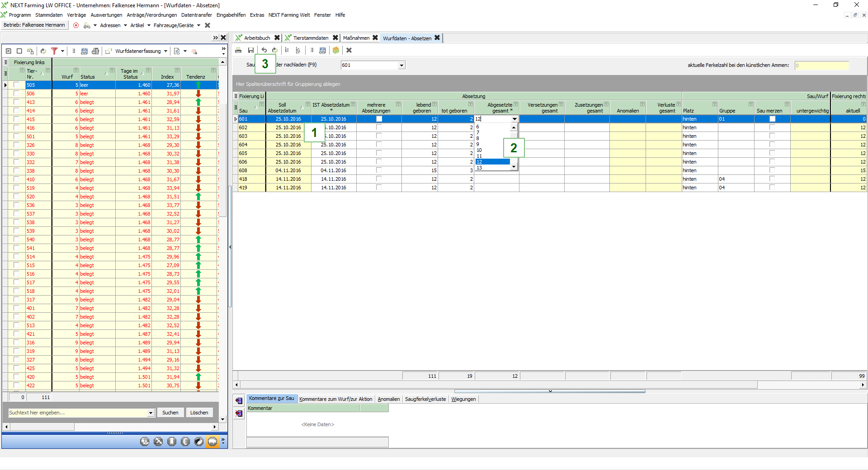Check 'Sau merzen' for sow 603
Screen dimensions: 868x470
(772, 136)
